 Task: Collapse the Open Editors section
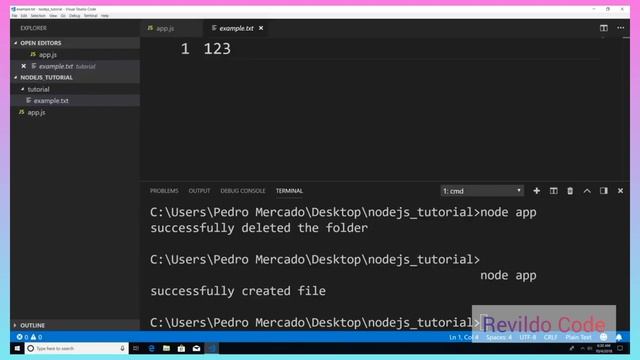click(40, 43)
